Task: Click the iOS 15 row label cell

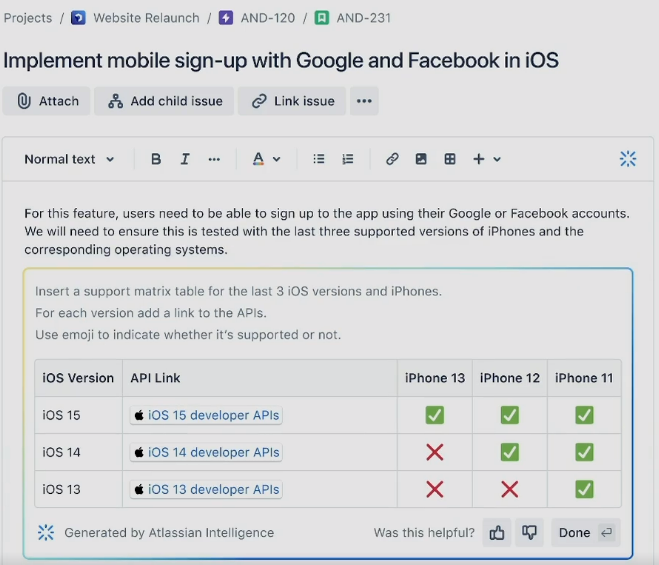Action: tap(78, 415)
